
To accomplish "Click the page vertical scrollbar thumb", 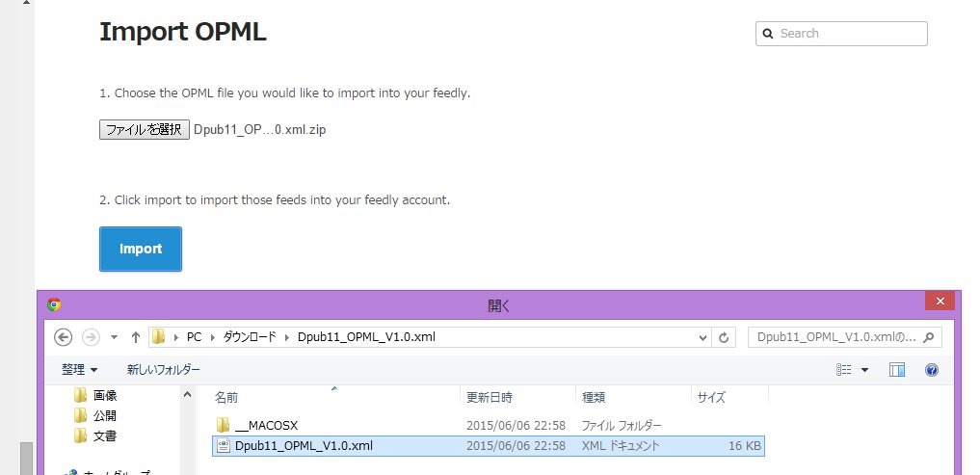I will pyautogui.click(x=26, y=459).
